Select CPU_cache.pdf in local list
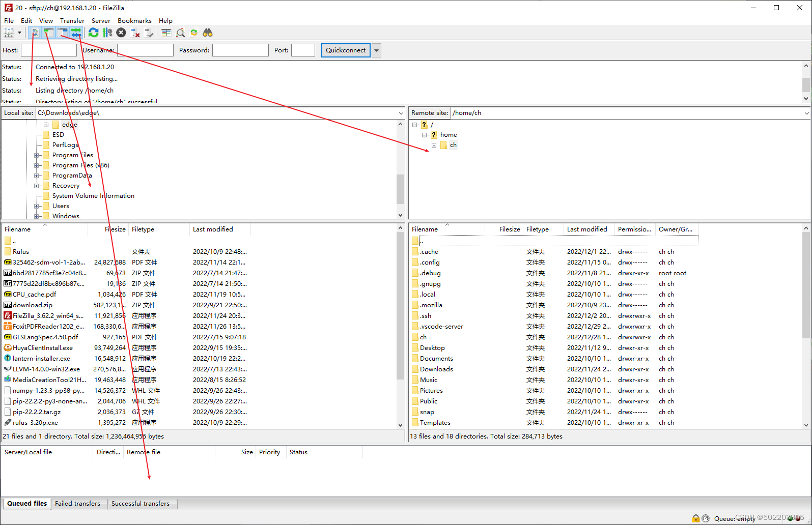Screen dimensions: 812x525 click(x=35, y=295)
